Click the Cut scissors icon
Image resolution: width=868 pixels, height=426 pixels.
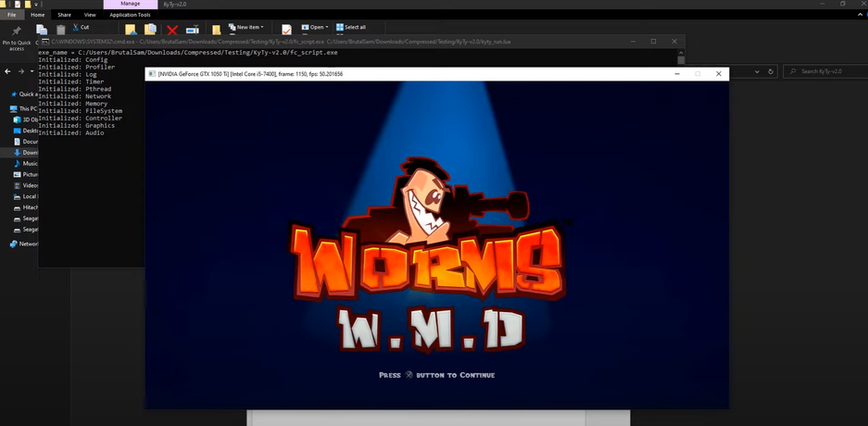(x=76, y=27)
